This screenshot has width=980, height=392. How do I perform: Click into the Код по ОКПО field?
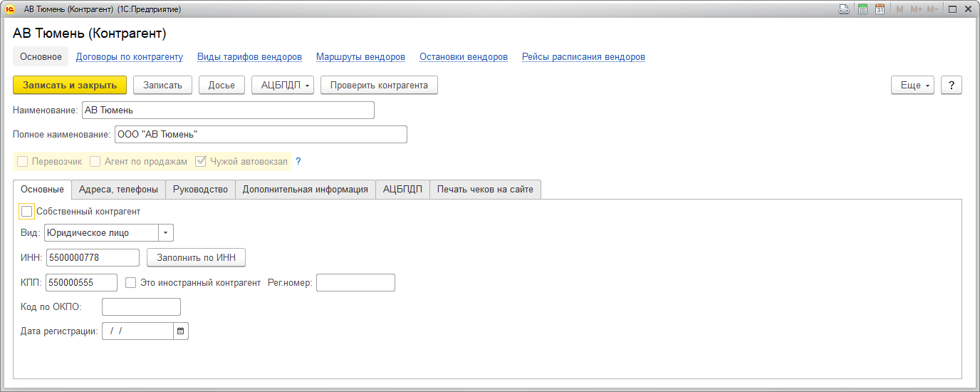pyautogui.click(x=141, y=306)
